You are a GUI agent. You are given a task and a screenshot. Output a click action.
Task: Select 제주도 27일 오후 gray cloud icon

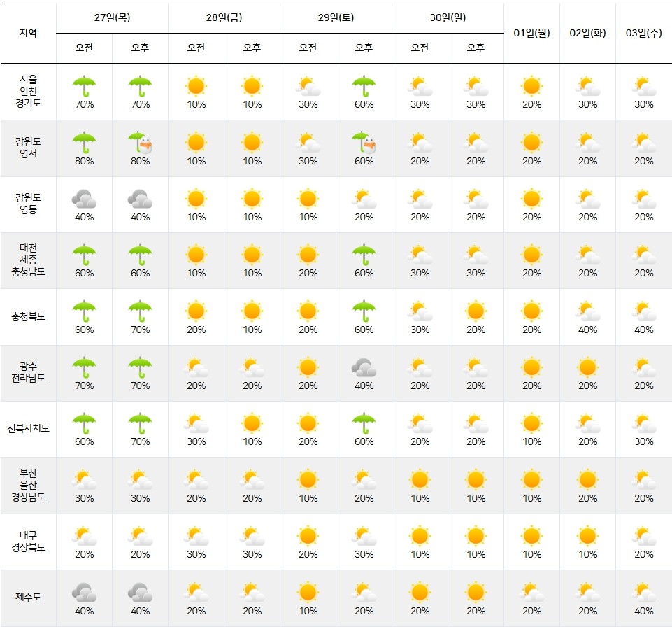point(141,593)
